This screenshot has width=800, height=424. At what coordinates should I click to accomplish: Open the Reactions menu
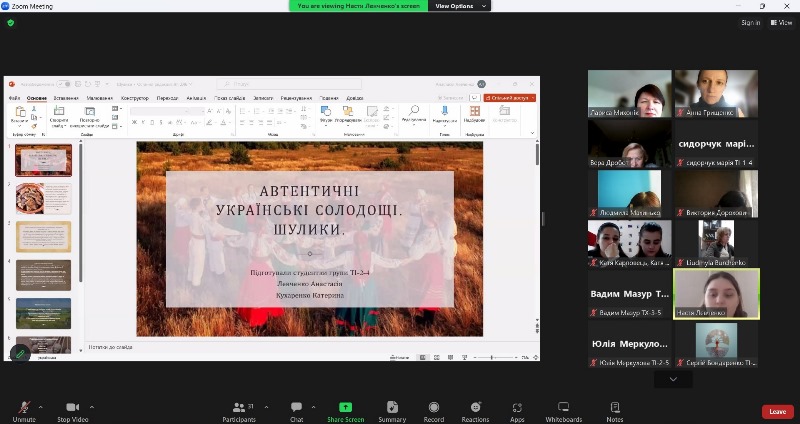tap(475, 408)
